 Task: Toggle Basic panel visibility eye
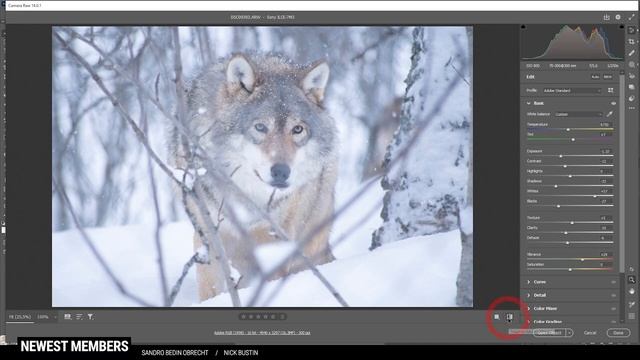613,104
